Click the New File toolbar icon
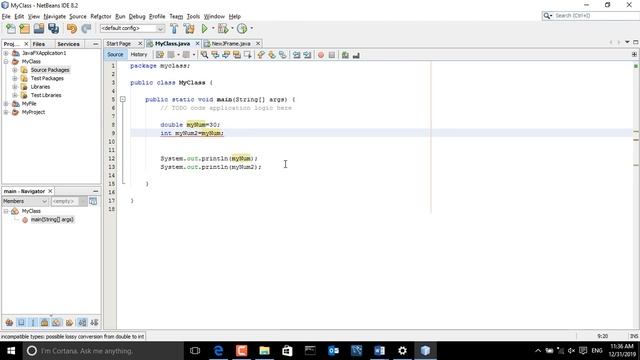640x360 pixels. point(11,29)
